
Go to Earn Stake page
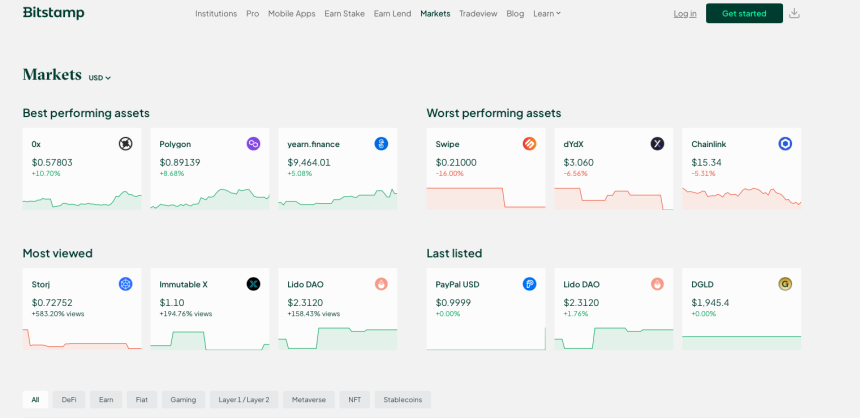pyautogui.click(x=344, y=14)
